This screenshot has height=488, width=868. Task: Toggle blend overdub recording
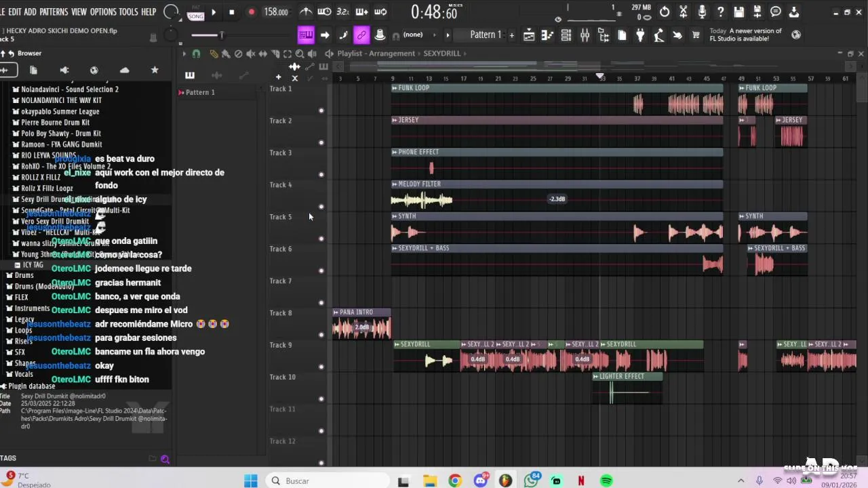[361, 12]
